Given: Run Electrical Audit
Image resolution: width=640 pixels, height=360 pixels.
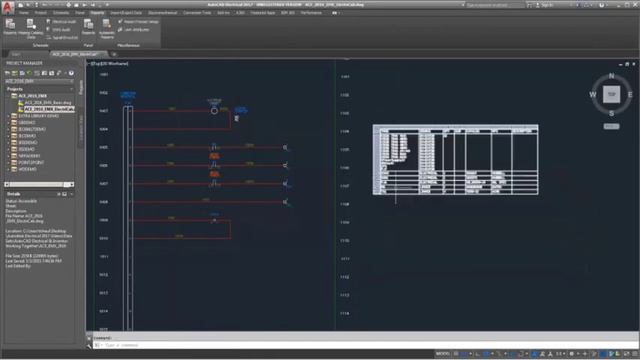Looking at the screenshot, I should click(61, 22).
